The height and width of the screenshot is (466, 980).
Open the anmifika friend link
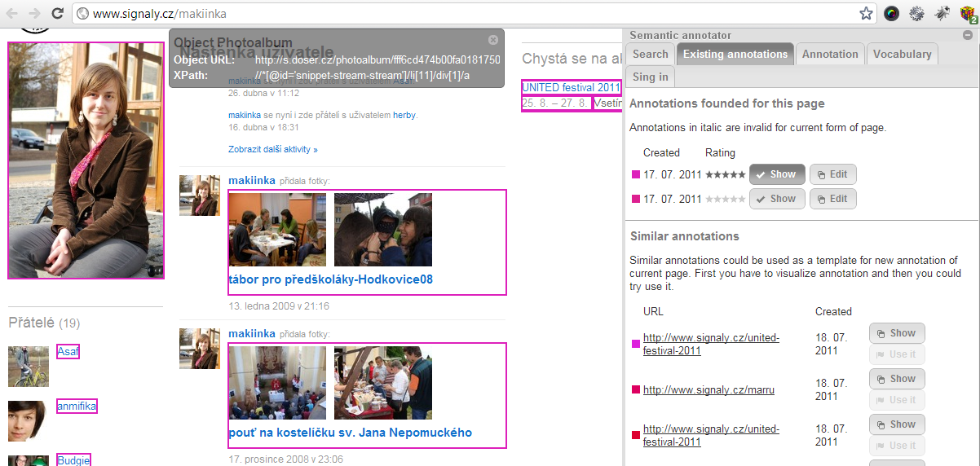(77, 406)
